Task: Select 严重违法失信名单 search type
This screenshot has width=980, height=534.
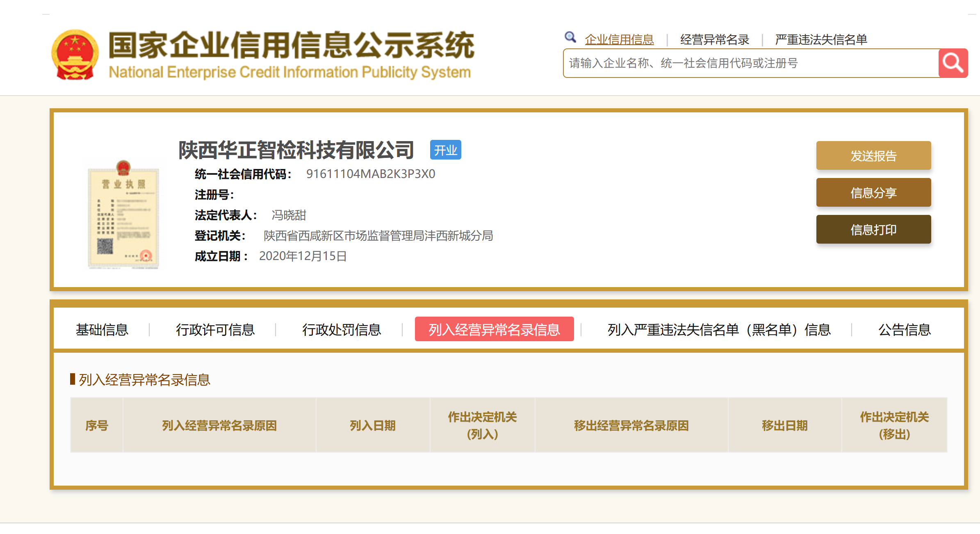Action: [x=821, y=40]
